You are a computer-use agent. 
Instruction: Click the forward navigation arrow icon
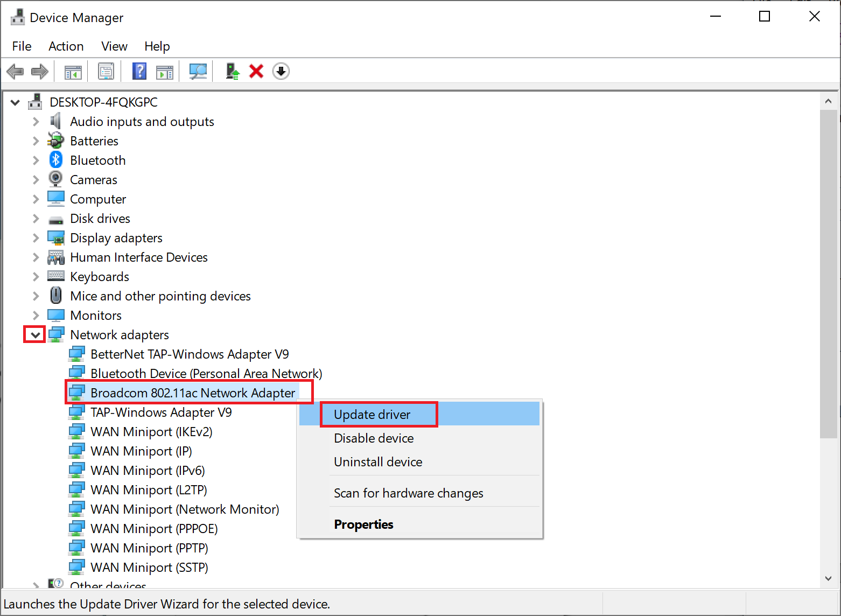point(40,71)
